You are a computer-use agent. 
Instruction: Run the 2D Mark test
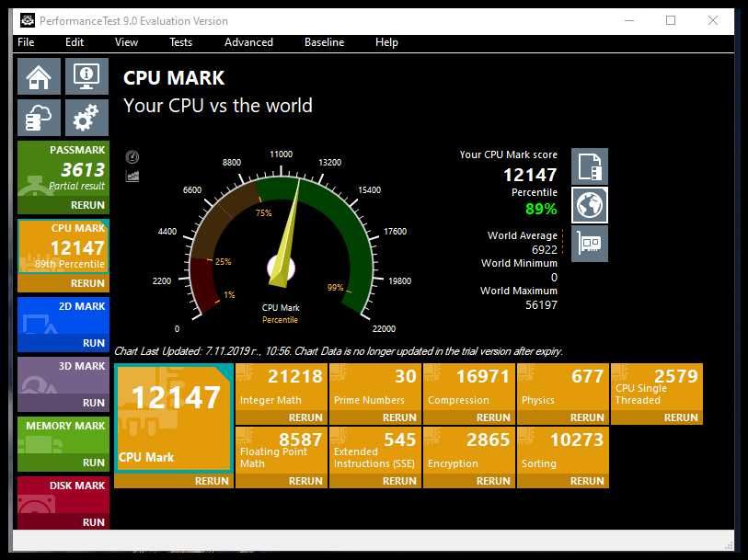pyautogui.click(x=63, y=343)
